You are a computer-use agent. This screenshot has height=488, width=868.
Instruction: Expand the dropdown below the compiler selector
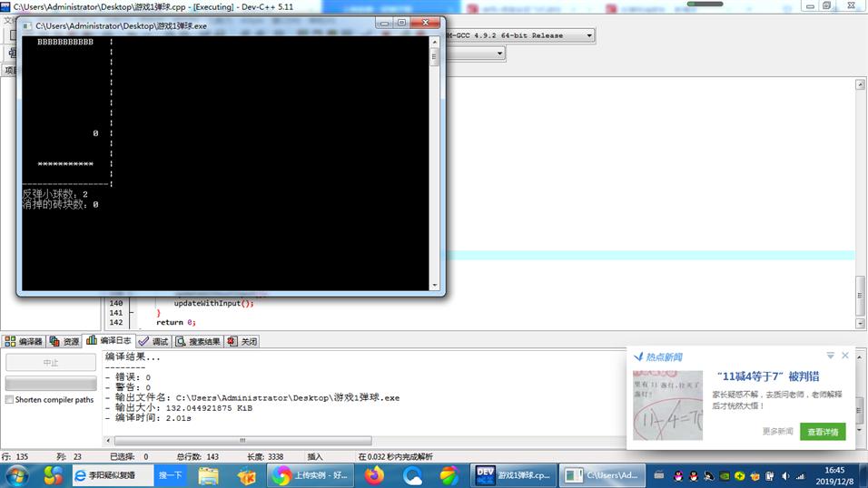[x=499, y=54]
